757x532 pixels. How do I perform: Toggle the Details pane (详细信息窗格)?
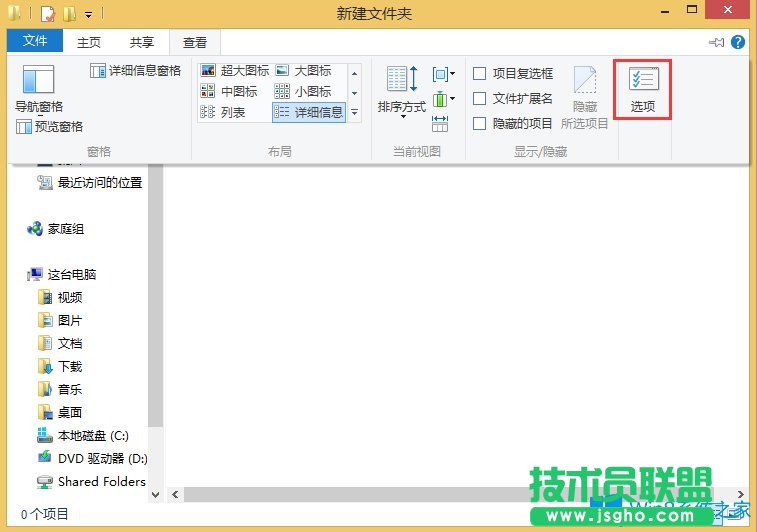pos(136,71)
